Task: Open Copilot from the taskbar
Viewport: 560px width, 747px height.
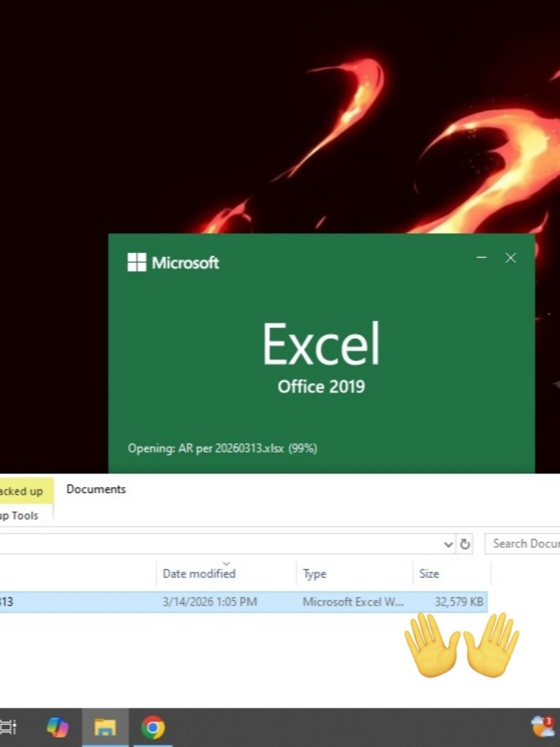Action: (58, 727)
